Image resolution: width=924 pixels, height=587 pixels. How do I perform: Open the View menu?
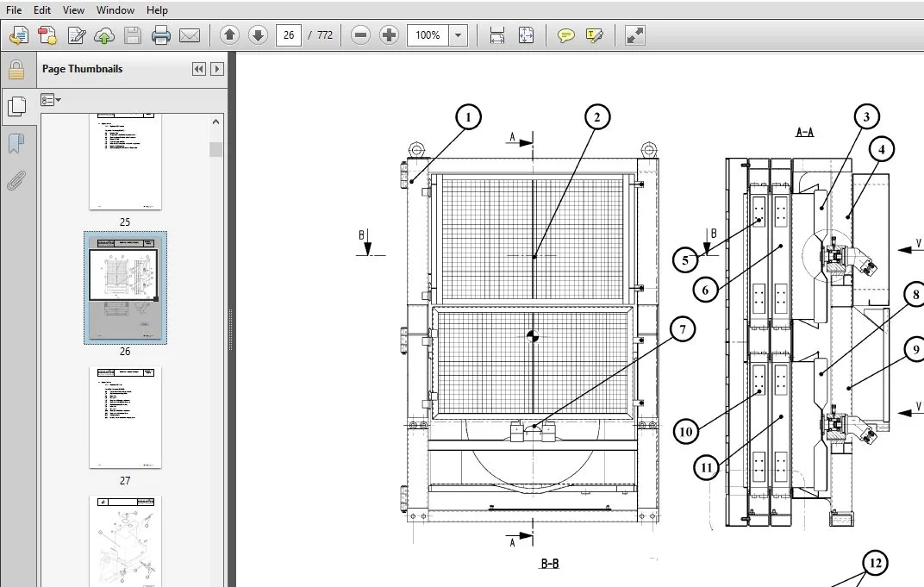pyautogui.click(x=73, y=10)
